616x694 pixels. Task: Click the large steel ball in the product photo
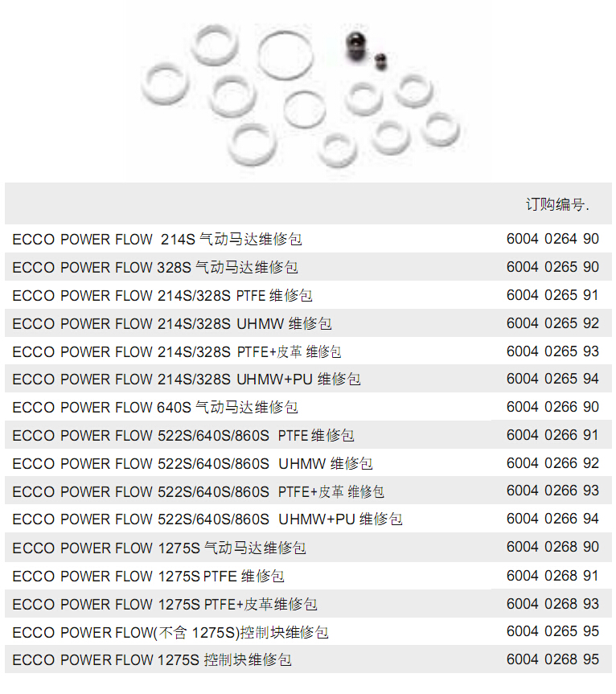click(357, 45)
